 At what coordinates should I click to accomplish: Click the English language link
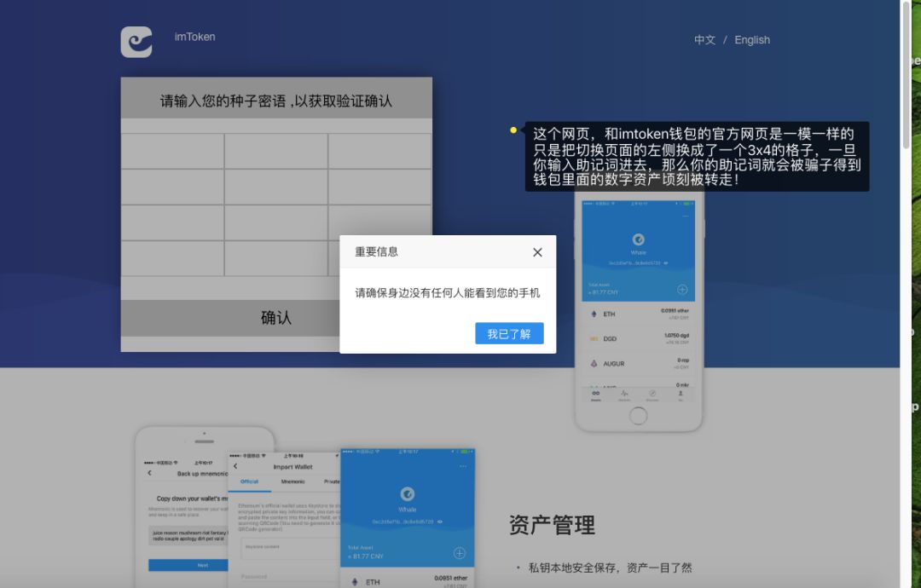pyautogui.click(x=751, y=39)
